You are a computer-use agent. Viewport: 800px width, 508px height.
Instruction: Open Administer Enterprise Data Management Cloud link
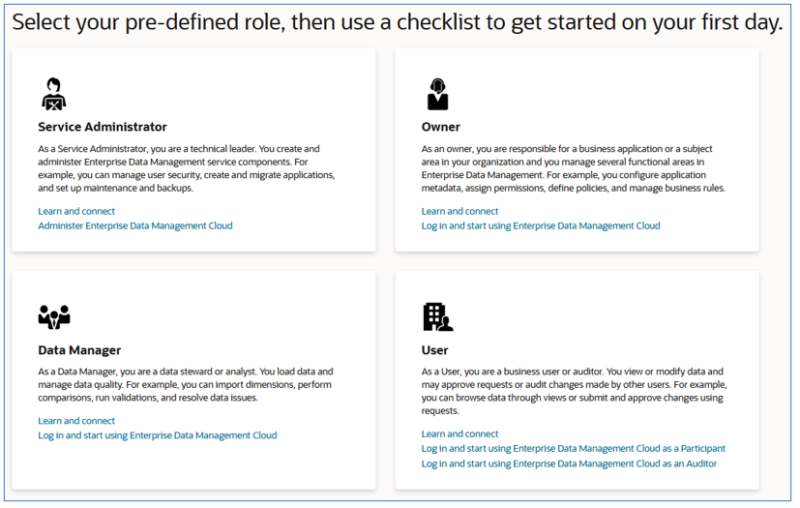135,225
